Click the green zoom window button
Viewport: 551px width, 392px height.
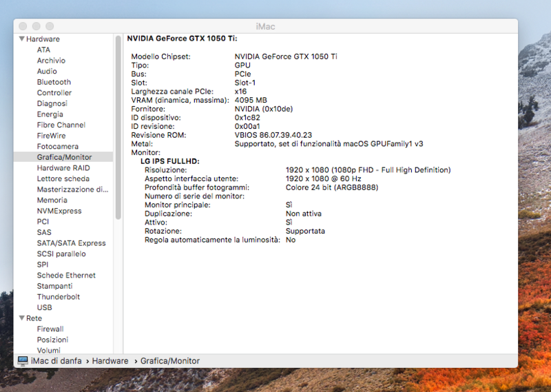pos(50,26)
